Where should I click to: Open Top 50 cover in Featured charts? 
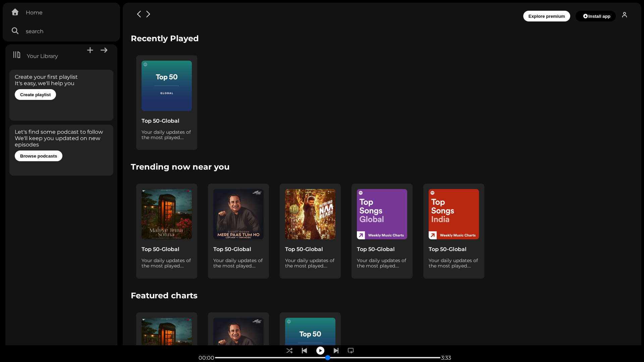click(310, 331)
